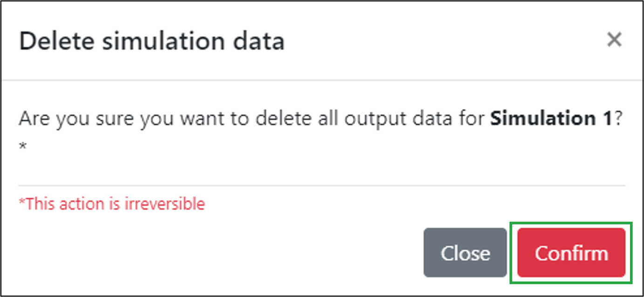This screenshot has height=297, width=644.
Task: Click the divider line below the dialog title
Action: [321, 80]
